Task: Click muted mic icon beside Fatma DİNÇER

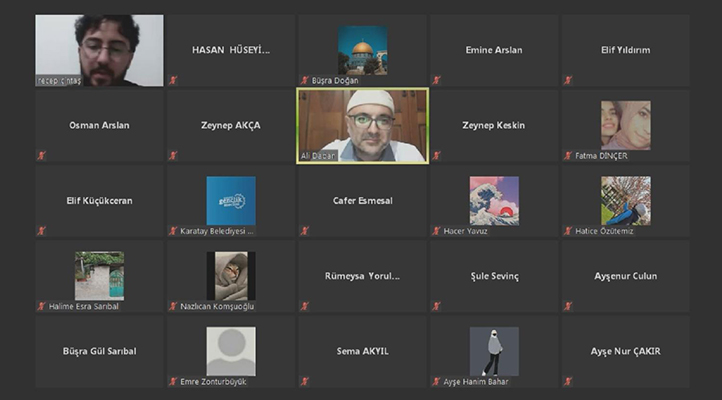Action: click(x=568, y=156)
